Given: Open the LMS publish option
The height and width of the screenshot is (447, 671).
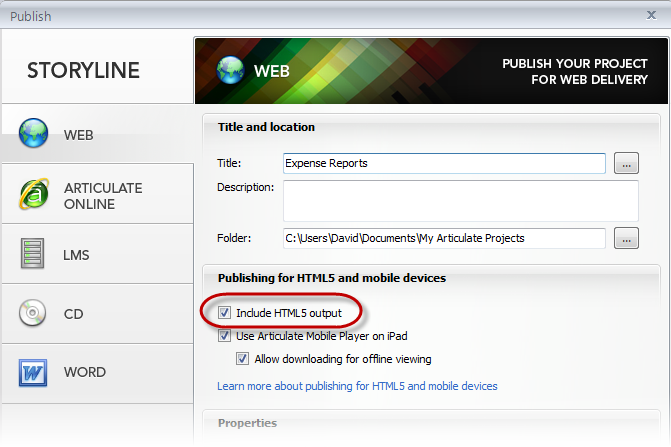Looking at the screenshot, I should pos(76,255).
